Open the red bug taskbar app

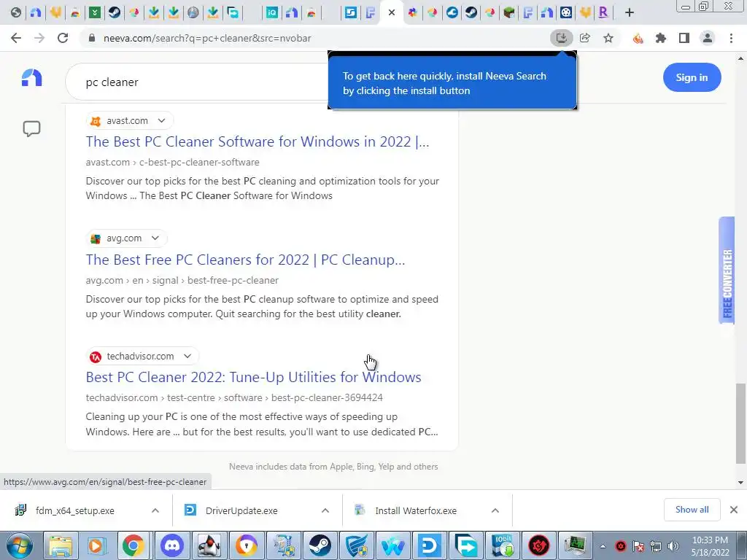point(539,545)
